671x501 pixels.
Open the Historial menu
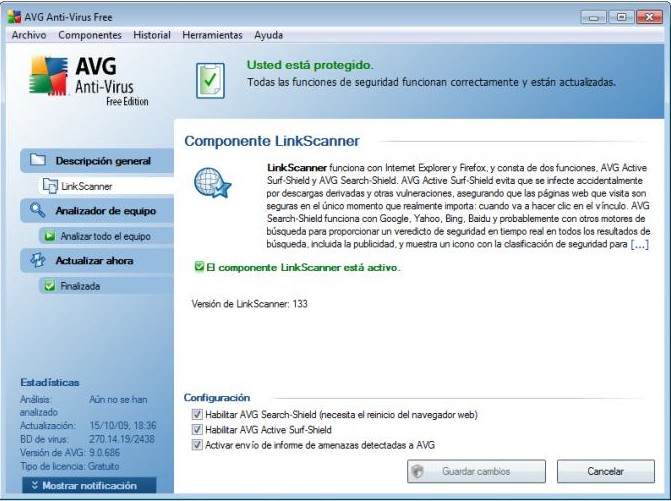pyautogui.click(x=152, y=35)
